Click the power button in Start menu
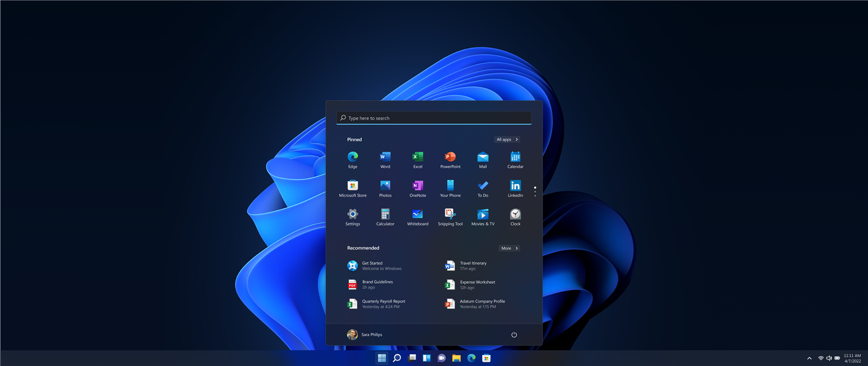868x366 pixels. click(x=514, y=335)
